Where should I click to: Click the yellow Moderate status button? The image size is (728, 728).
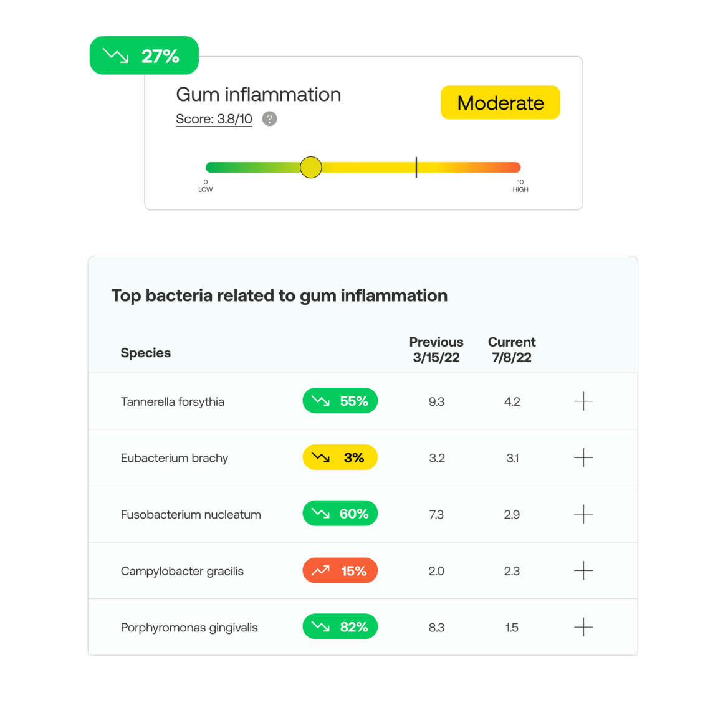pyautogui.click(x=500, y=103)
